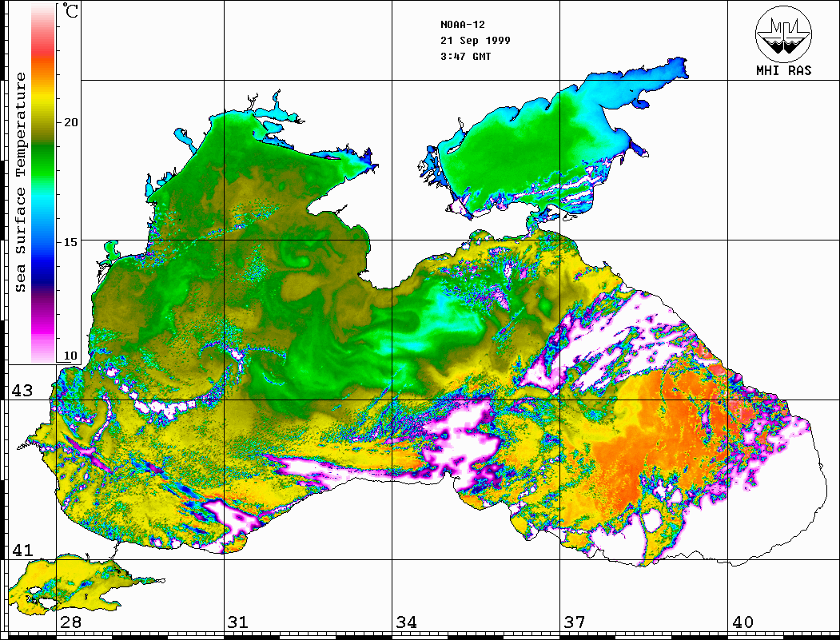Select the 'NOAA-12' satellite label

(462, 25)
